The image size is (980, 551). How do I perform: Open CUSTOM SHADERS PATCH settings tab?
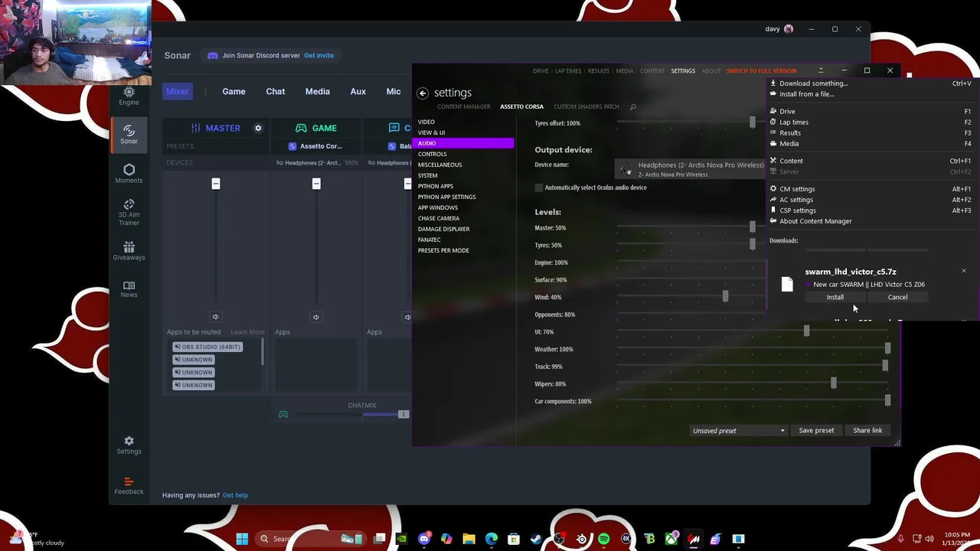click(586, 106)
